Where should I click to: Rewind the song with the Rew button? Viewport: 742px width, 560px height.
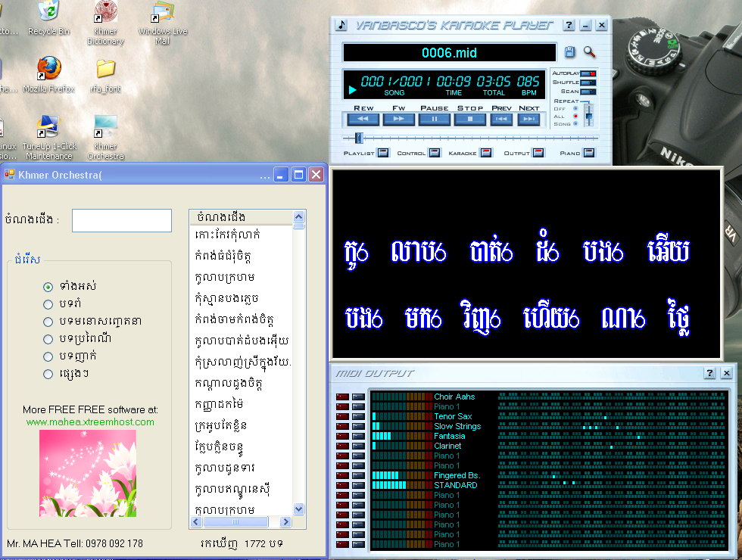click(363, 120)
